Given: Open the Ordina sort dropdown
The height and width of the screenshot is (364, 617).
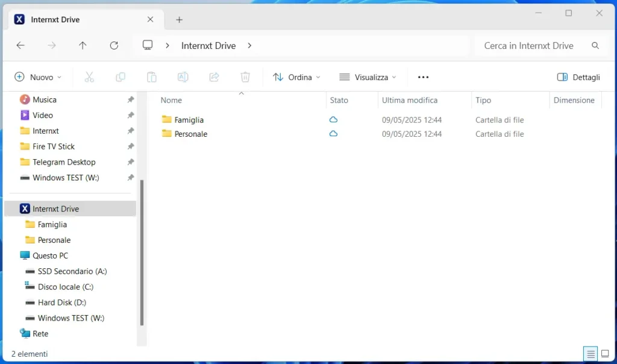Looking at the screenshot, I should pyautogui.click(x=296, y=77).
